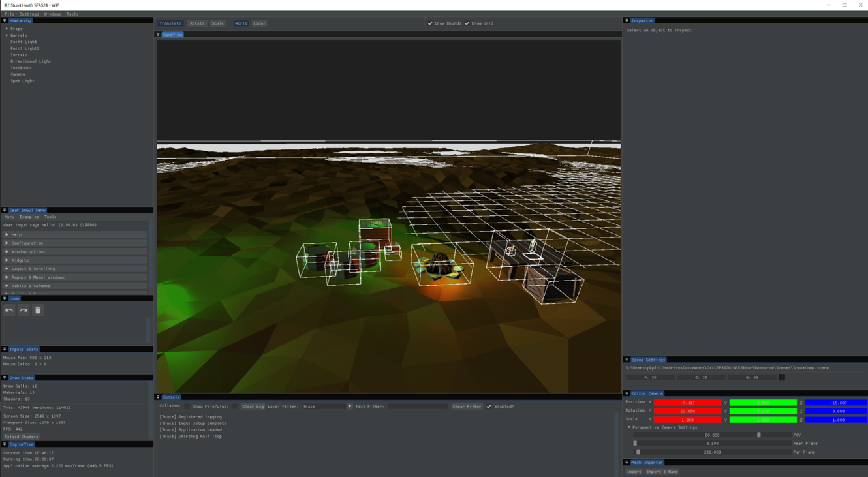Click the trash icon to clear undo history
Screen dimensions: 868x477
click(x=38, y=310)
